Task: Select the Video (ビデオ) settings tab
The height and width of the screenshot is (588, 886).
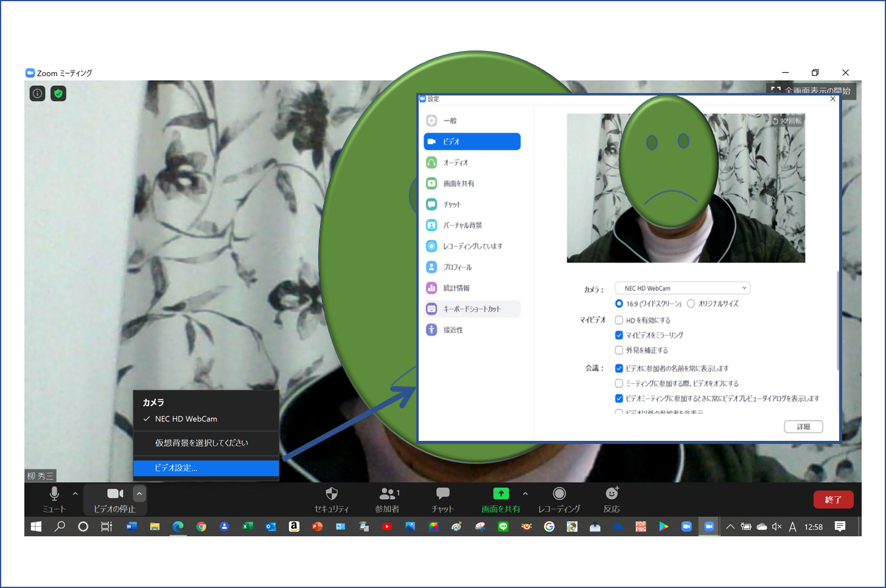Action: click(x=472, y=141)
